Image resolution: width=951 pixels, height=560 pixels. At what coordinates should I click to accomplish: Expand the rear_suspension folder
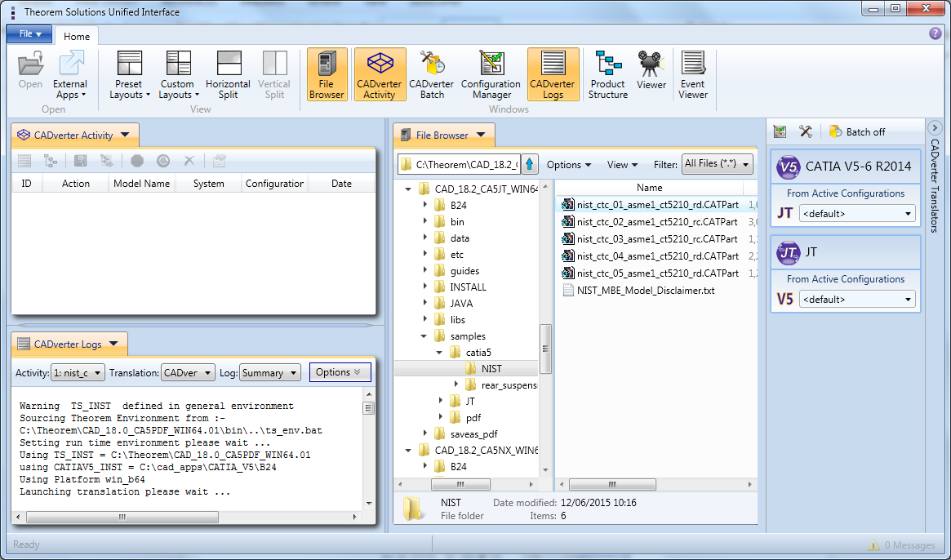pyautogui.click(x=456, y=384)
